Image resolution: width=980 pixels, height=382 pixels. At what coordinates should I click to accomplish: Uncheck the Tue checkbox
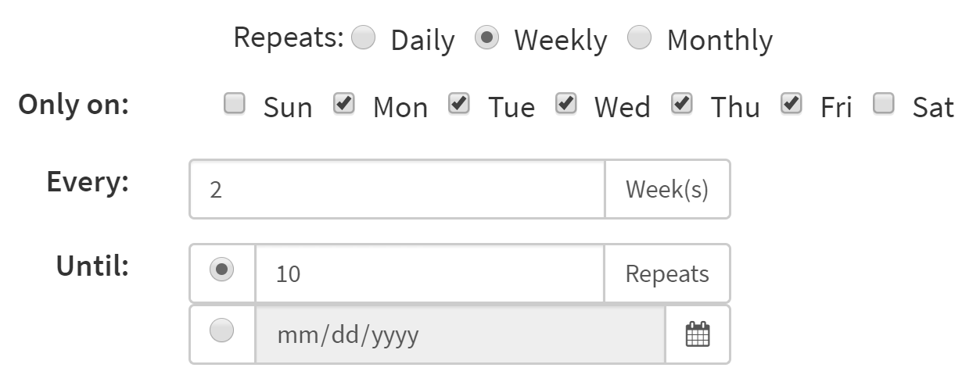(x=459, y=104)
